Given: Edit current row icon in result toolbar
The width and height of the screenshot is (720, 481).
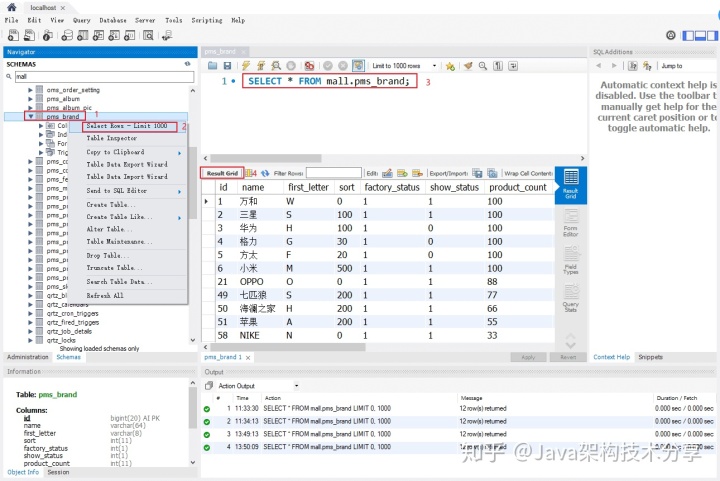Looking at the screenshot, I should click(387, 173).
